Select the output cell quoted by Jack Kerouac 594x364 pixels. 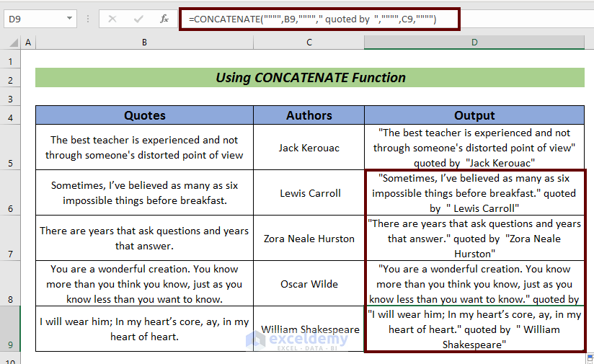474,147
